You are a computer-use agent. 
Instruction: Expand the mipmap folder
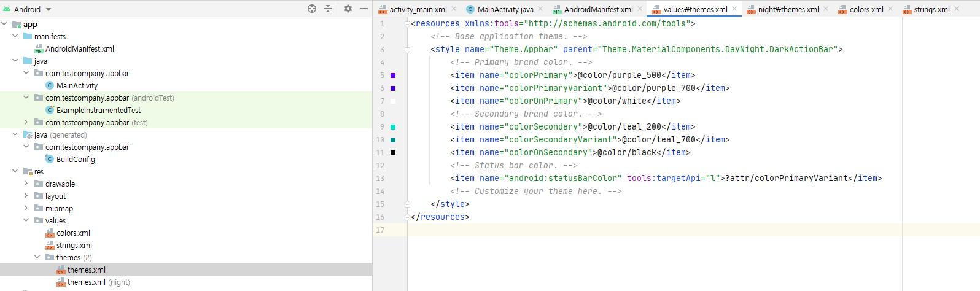[x=26, y=208]
